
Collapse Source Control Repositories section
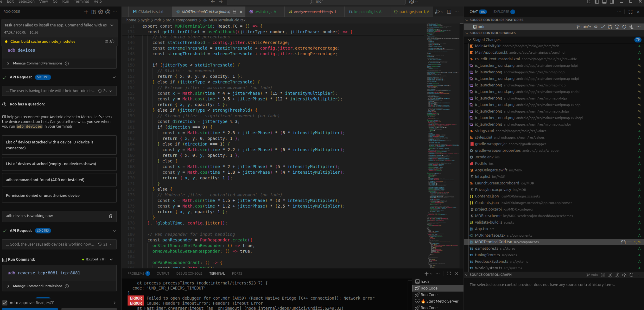point(467,20)
